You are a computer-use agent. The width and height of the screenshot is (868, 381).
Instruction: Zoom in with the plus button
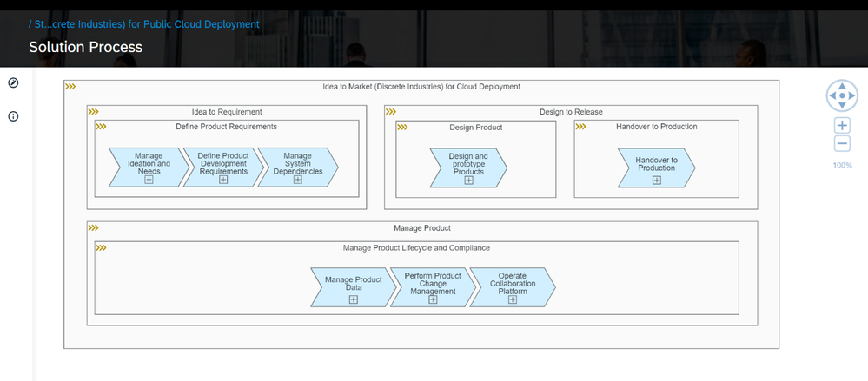(x=842, y=126)
